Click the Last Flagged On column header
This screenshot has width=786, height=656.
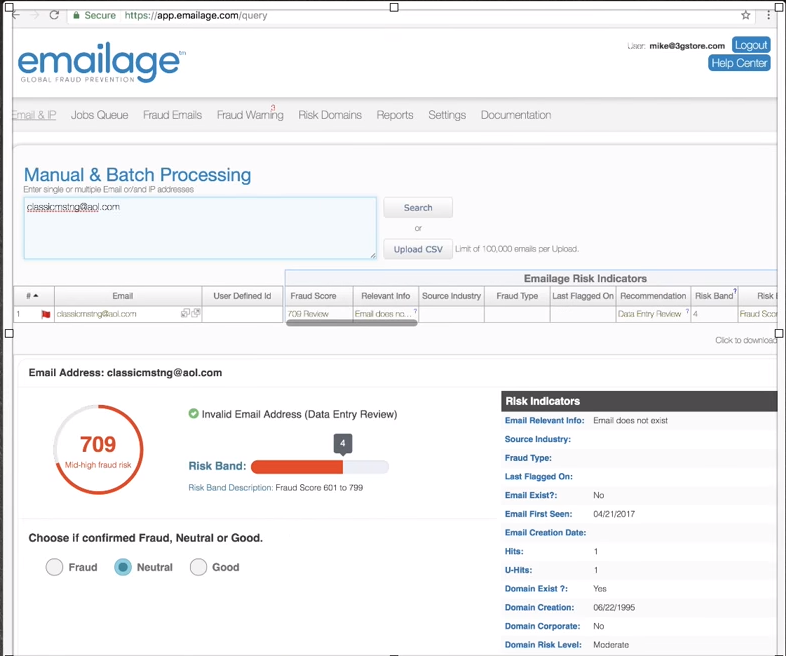click(x=582, y=296)
